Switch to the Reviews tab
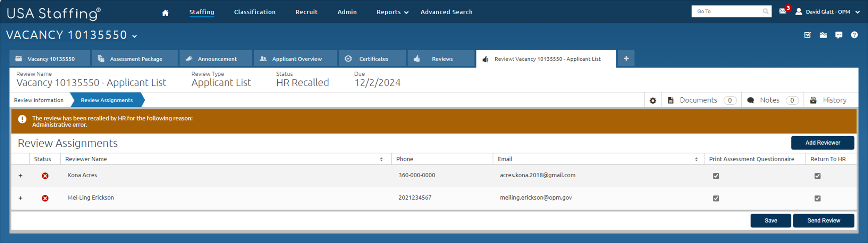The height and width of the screenshot is (243, 868). [441, 58]
